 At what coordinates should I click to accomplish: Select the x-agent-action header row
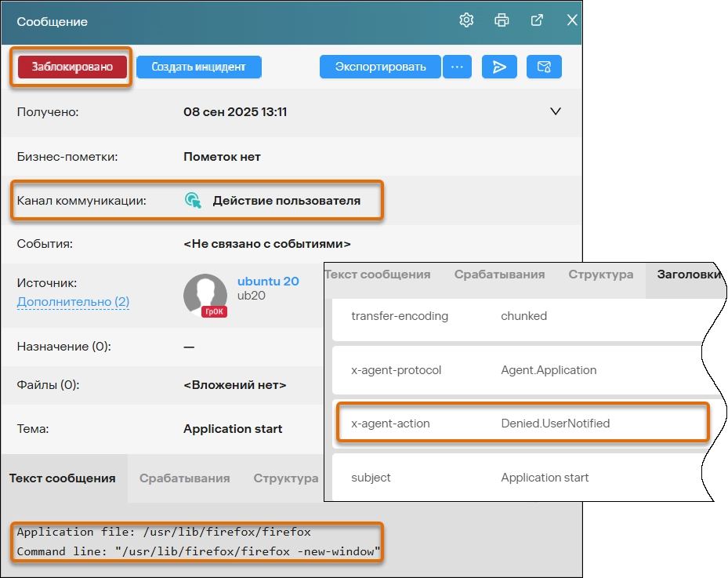[521, 424]
